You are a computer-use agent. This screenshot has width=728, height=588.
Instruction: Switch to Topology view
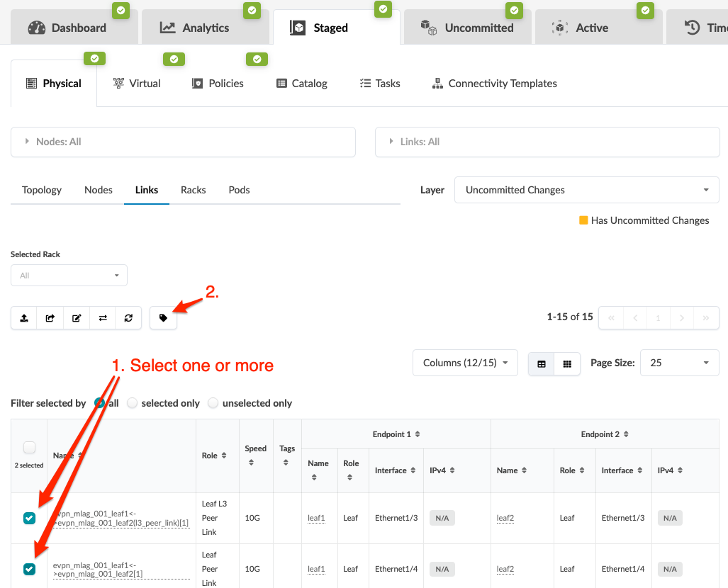[42, 190]
